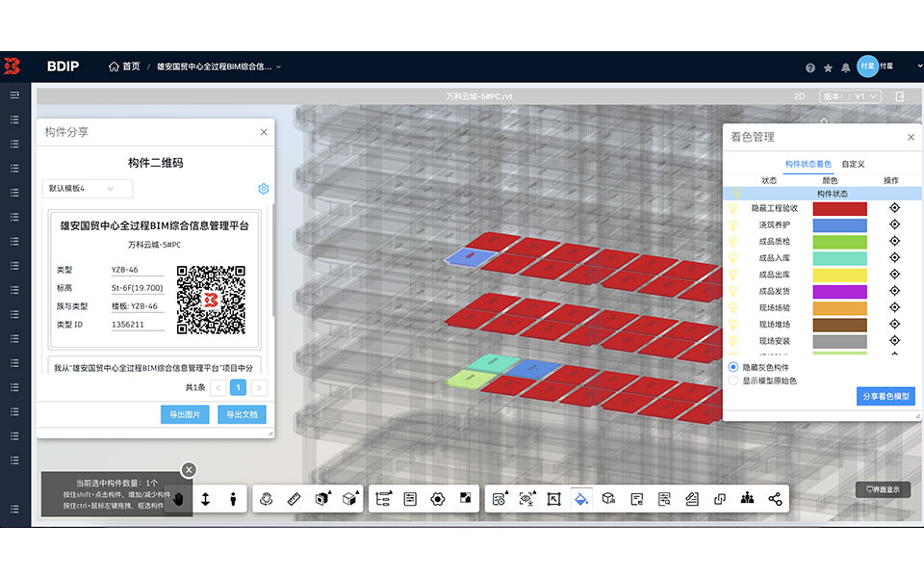Open the checklist clock tool
924x578 pixels.
[500, 499]
